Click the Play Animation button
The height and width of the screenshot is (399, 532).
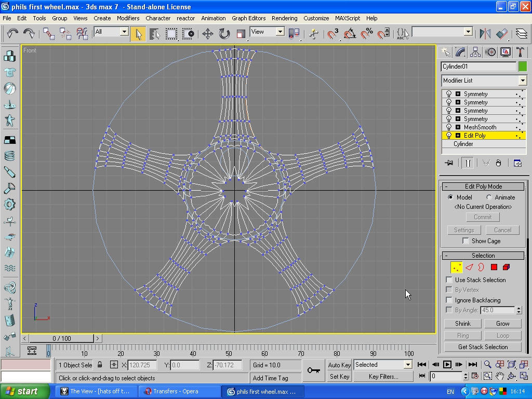447,365
